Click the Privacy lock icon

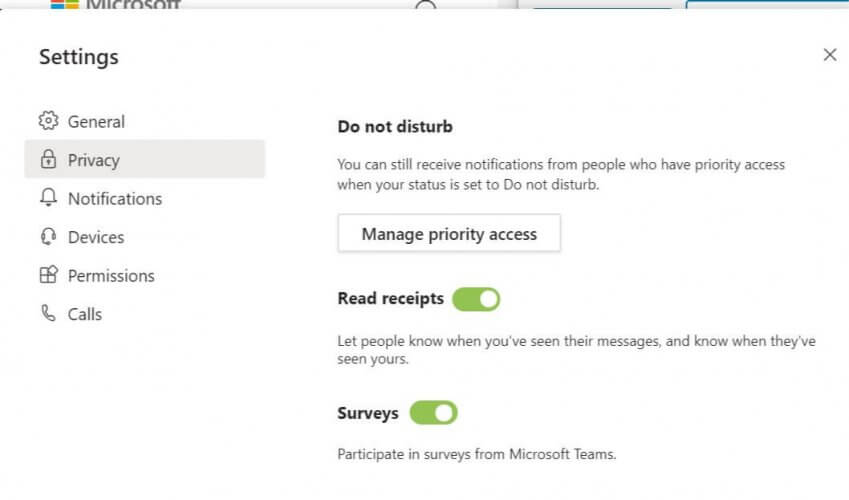48,159
